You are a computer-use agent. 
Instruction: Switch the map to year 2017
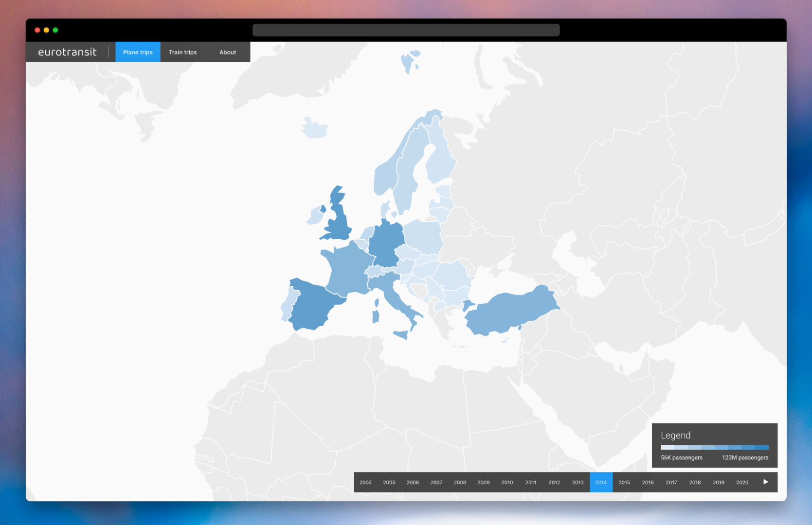pos(671,482)
